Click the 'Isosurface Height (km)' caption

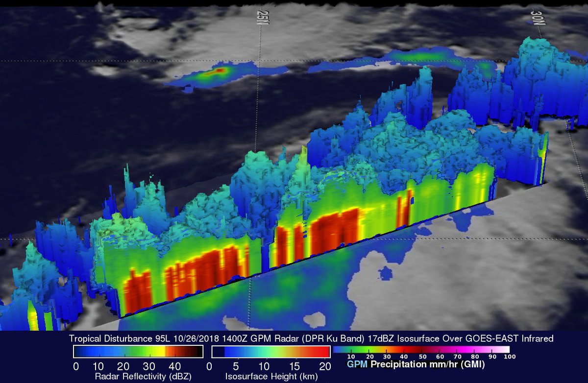(x=271, y=377)
